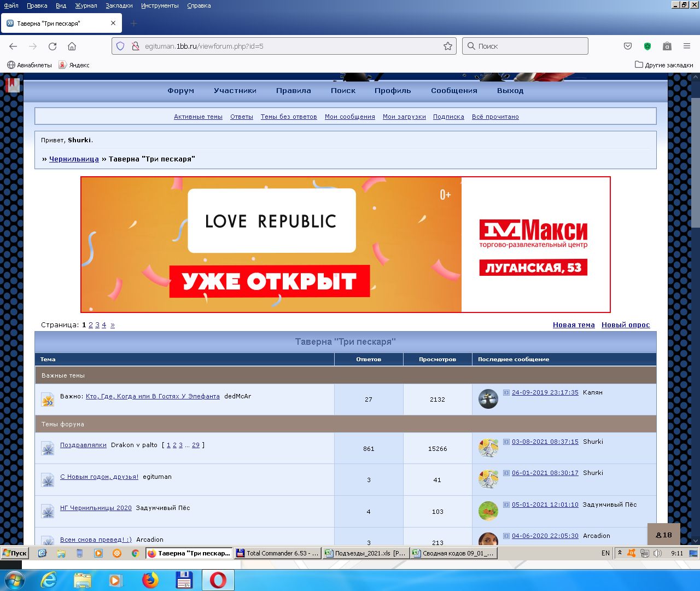
Task: Open forum Поиск in navigation bar
Action: pyautogui.click(x=343, y=91)
